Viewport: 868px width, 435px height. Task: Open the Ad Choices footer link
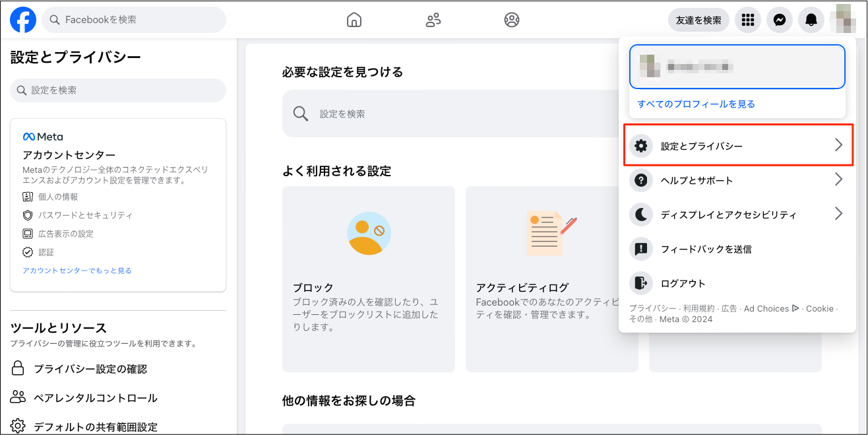(x=771, y=309)
